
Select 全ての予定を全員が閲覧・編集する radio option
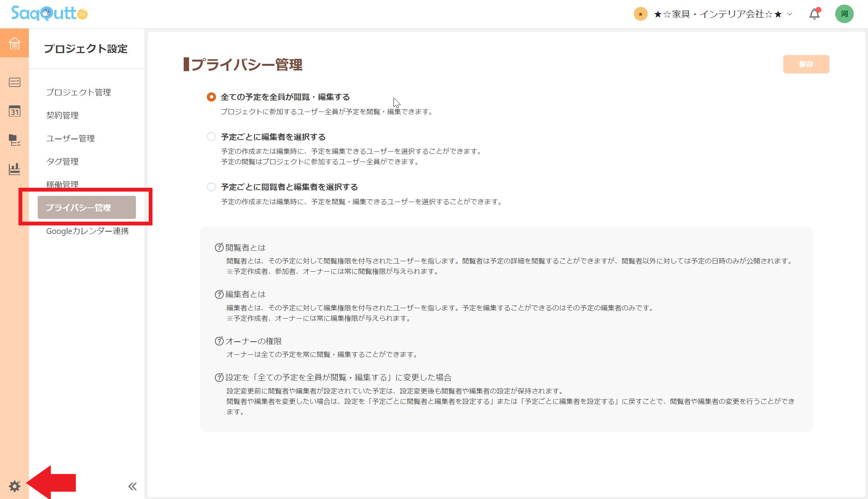(x=211, y=97)
